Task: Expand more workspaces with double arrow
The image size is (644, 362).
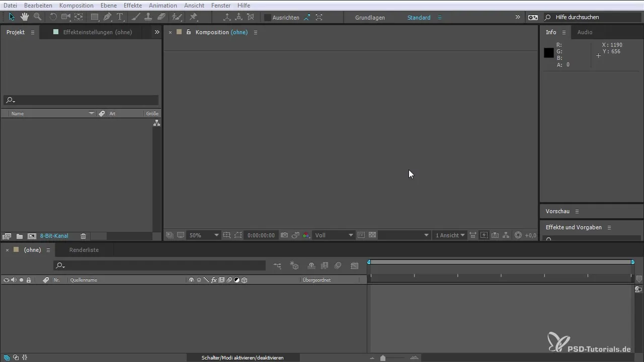Action: [518, 17]
